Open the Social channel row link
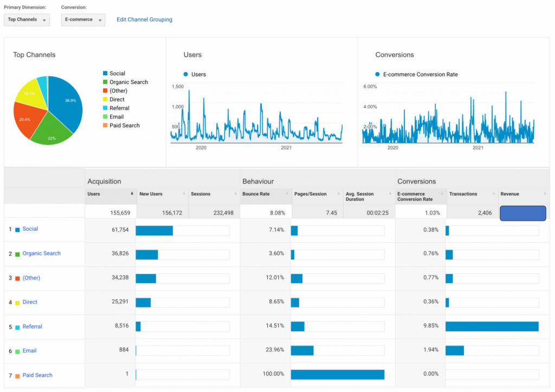This screenshot has width=555, height=392. tap(30, 229)
